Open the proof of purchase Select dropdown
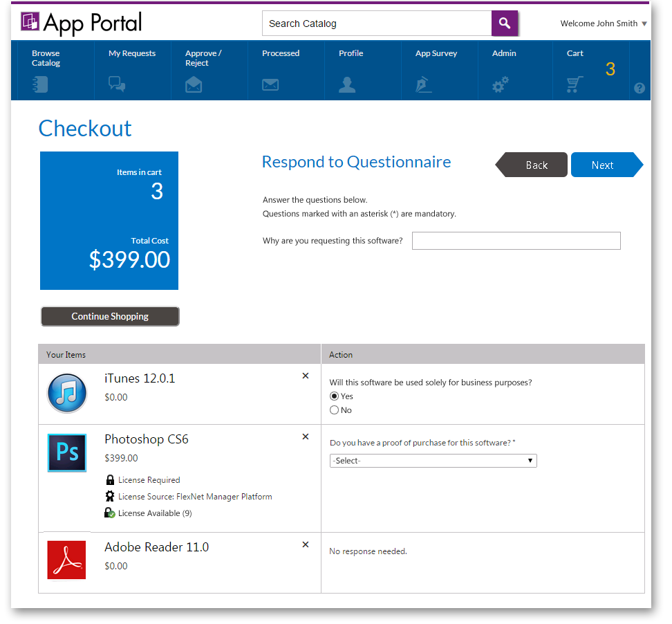The height and width of the screenshot is (624, 672). 433,460
